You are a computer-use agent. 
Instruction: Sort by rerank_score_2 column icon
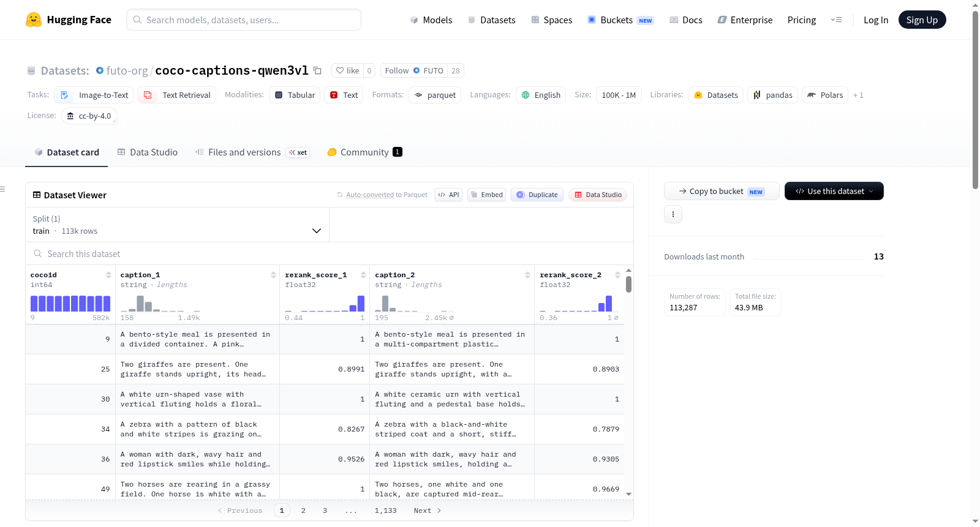617,275
